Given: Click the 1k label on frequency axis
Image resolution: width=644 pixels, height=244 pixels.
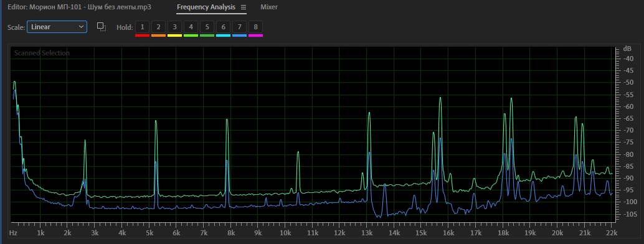Looking at the screenshot, I should 40,233.
